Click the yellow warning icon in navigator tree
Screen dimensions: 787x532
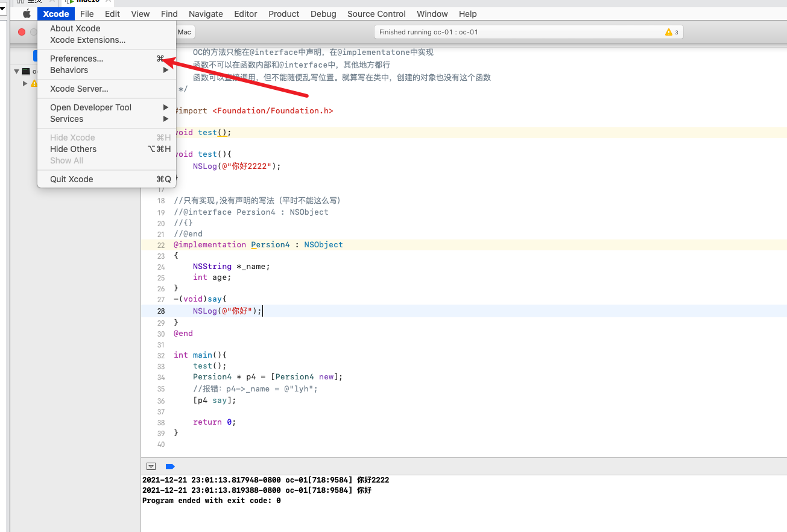click(34, 83)
